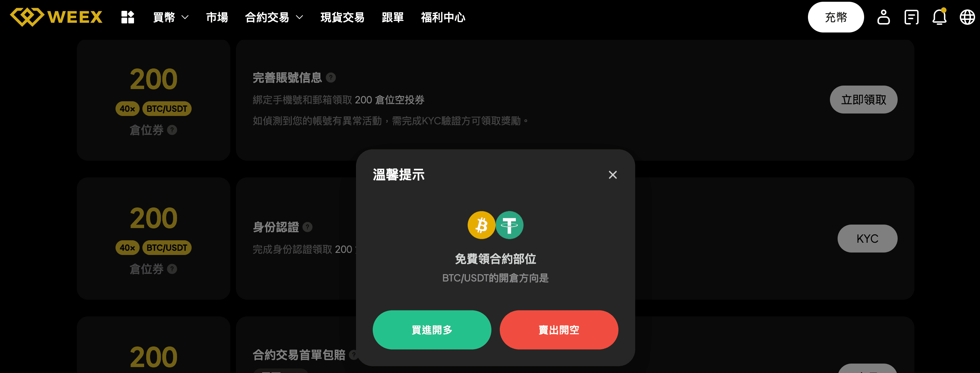Image resolution: width=980 pixels, height=373 pixels.
Task: Open the orders document icon
Action: pos(912,17)
